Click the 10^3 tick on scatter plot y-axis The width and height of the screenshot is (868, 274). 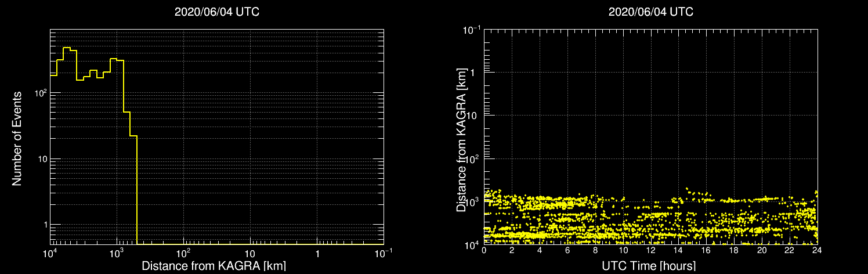click(472, 201)
